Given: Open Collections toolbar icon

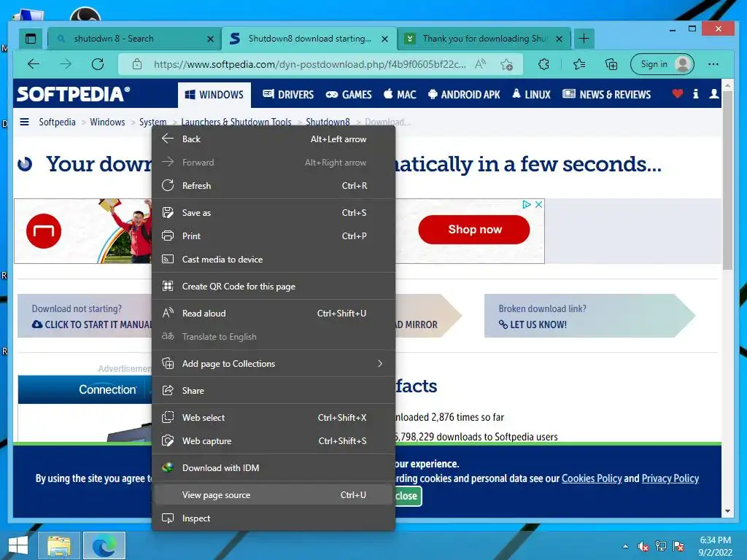Looking at the screenshot, I should [x=611, y=64].
